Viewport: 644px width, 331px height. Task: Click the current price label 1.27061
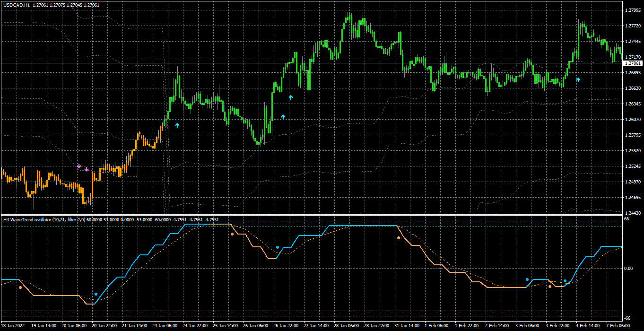[x=633, y=63]
